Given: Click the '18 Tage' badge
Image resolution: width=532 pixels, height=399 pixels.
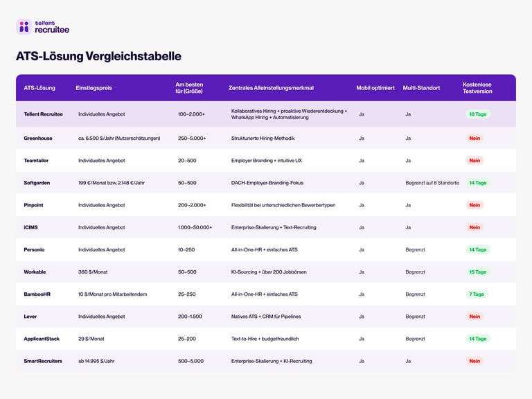Looking at the screenshot, I should tap(478, 114).
